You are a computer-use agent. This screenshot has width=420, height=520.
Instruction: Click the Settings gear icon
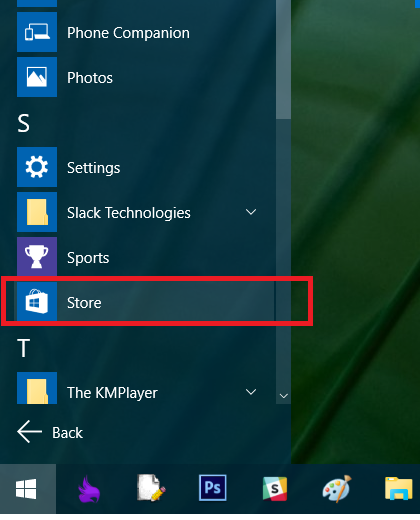[x=37, y=167]
